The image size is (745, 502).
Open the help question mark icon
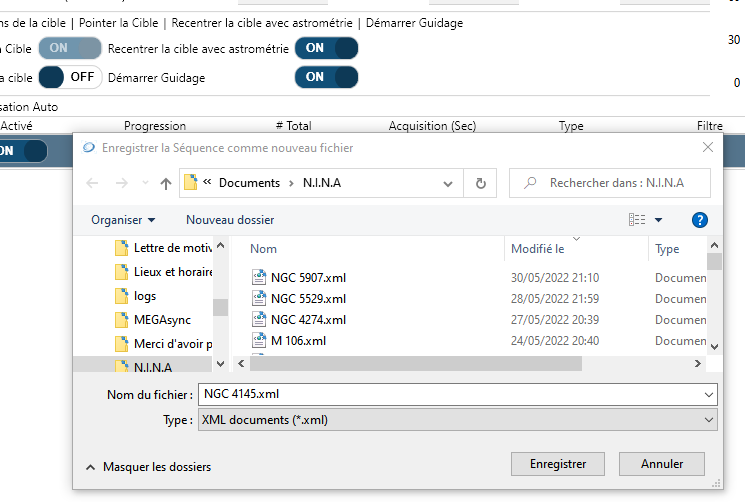point(700,220)
